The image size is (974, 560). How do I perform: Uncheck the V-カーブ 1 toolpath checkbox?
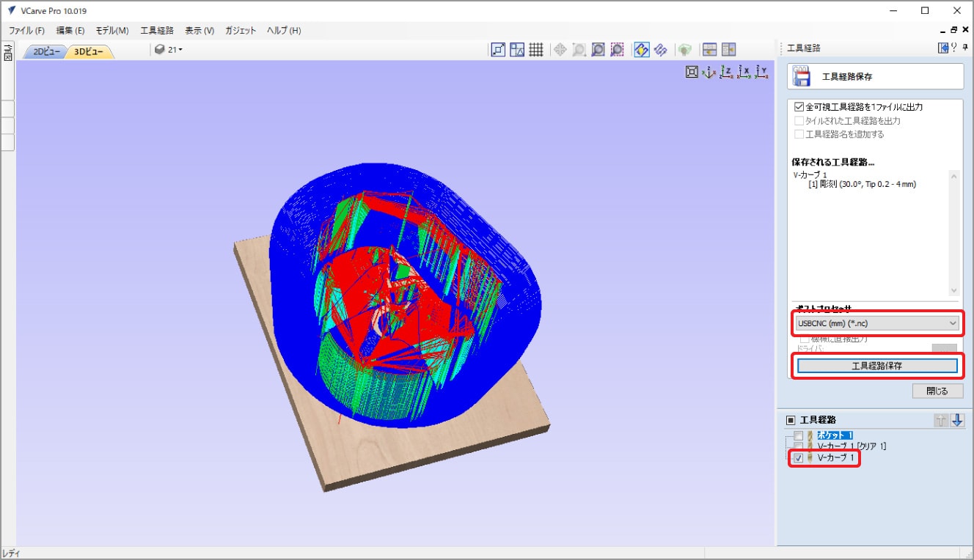799,458
